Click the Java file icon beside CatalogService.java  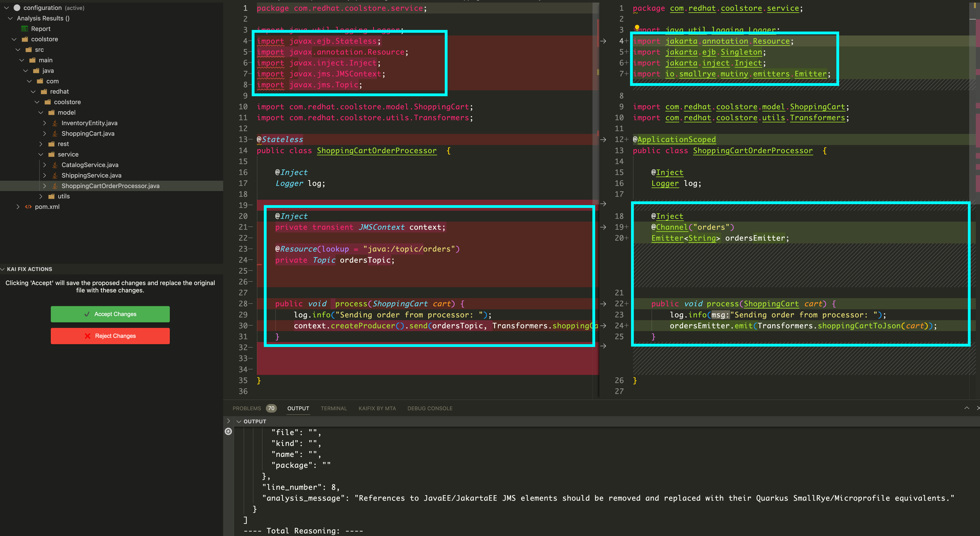click(55, 165)
